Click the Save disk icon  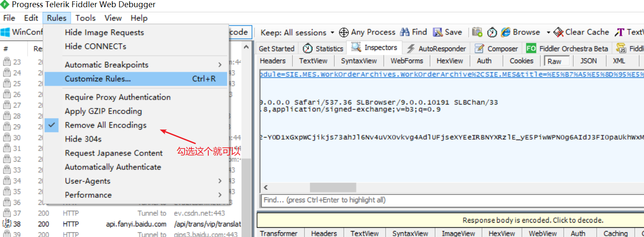438,32
